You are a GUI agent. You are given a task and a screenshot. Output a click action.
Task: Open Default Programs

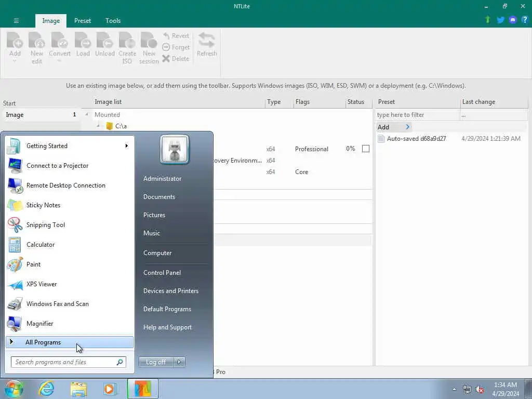(167, 309)
